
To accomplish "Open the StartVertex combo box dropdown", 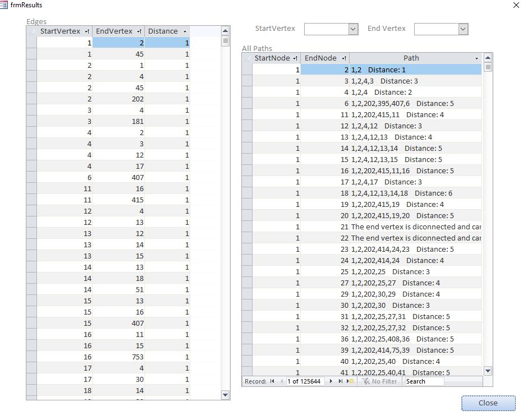I will [x=353, y=29].
